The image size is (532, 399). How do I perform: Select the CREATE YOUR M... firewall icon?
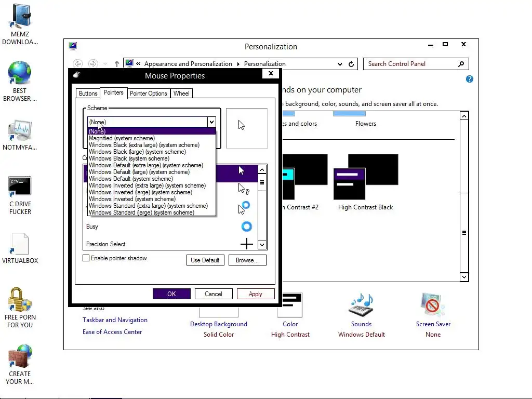point(20,356)
